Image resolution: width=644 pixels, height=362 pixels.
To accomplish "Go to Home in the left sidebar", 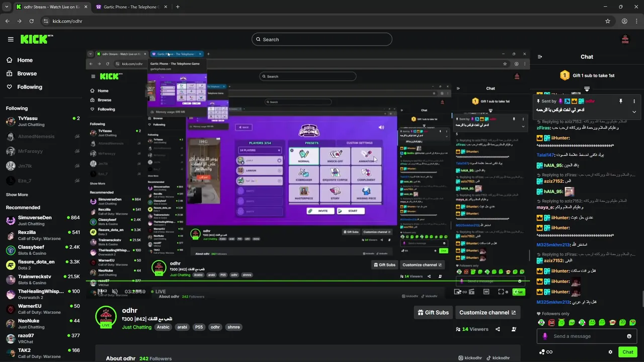I will pos(20,60).
